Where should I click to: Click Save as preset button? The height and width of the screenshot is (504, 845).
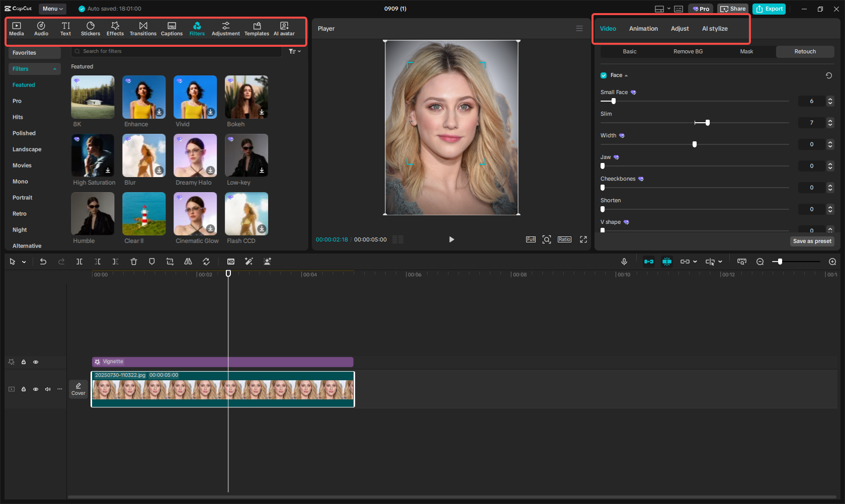point(812,241)
